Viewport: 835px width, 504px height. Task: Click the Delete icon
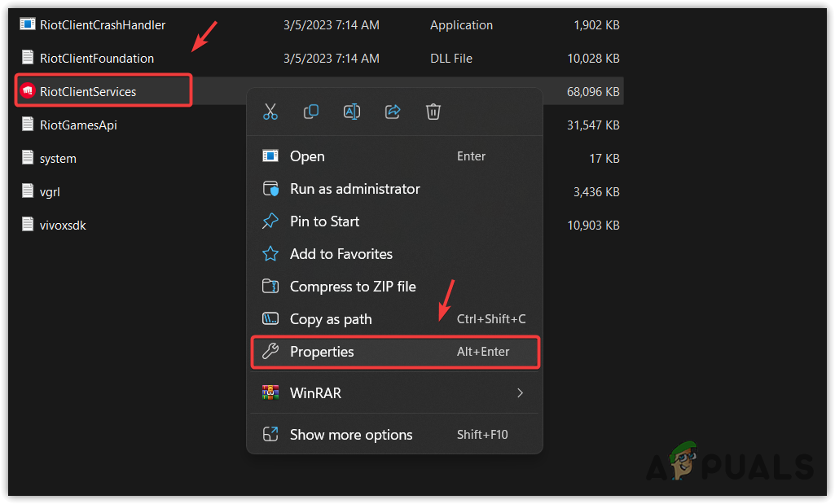click(433, 112)
